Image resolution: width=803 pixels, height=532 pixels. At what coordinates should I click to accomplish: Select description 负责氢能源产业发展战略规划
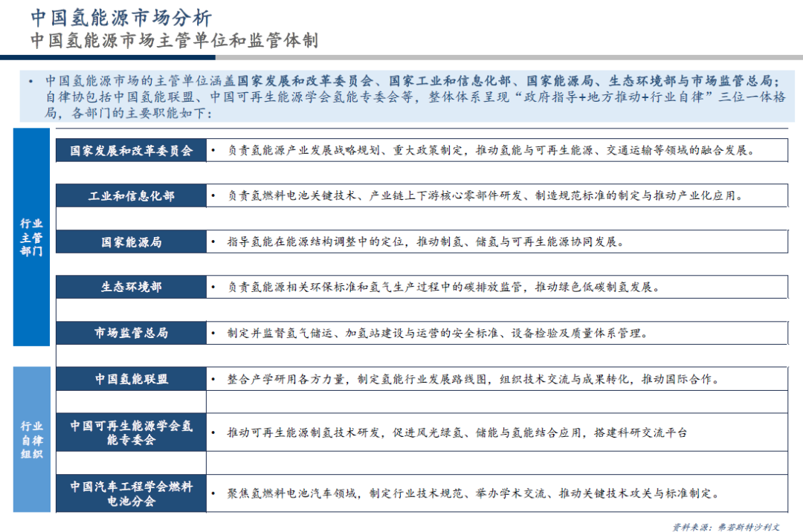click(x=497, y=150)
